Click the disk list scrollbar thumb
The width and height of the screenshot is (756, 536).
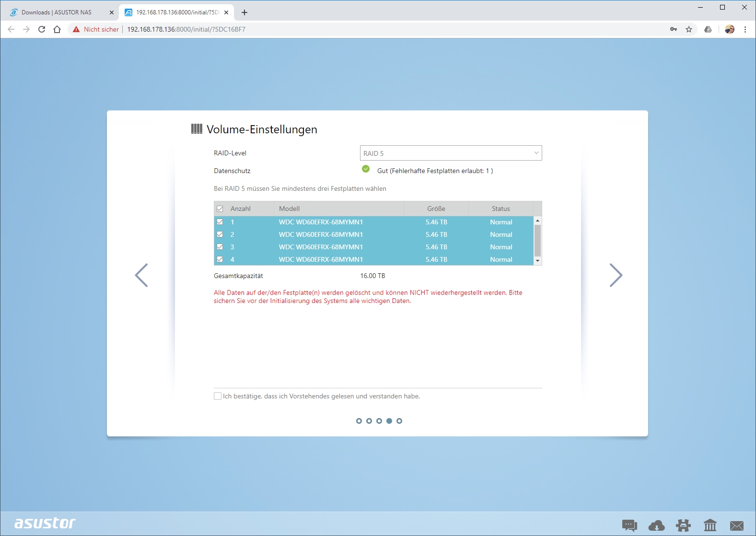[x=538, y=241]
